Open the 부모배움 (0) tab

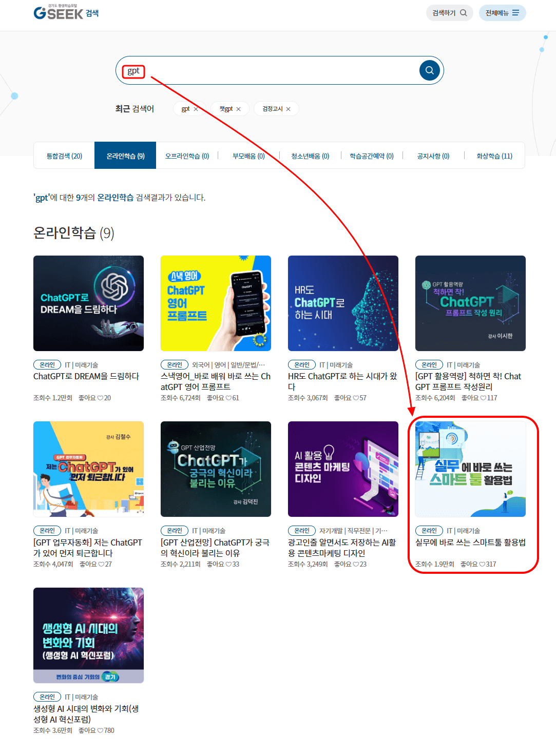248,156
